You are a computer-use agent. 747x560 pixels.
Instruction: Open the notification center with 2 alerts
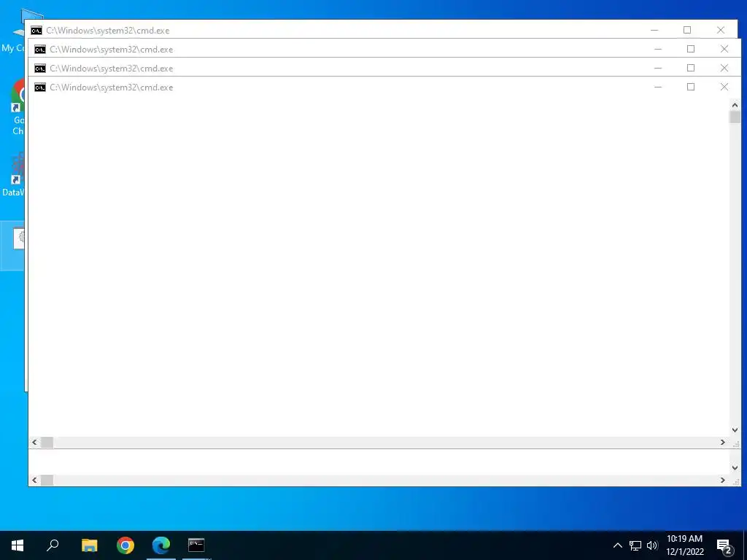pyautogui.click(x=724, y=546)
